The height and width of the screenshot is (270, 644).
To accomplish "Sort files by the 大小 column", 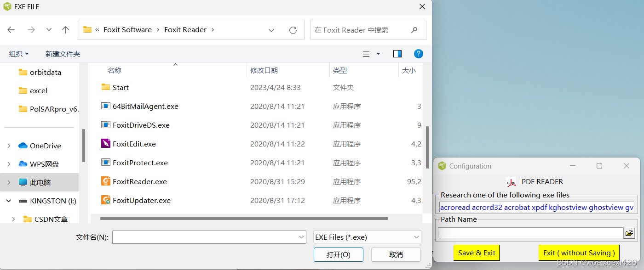I will 409,70.
